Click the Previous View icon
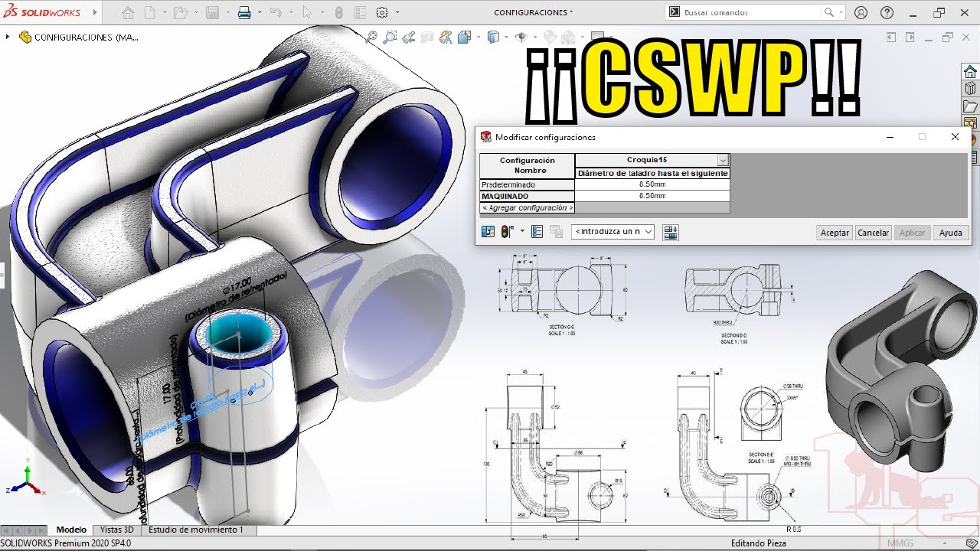Image resolution: width=980 pixels, height=551 pixels. coord(409,37)
